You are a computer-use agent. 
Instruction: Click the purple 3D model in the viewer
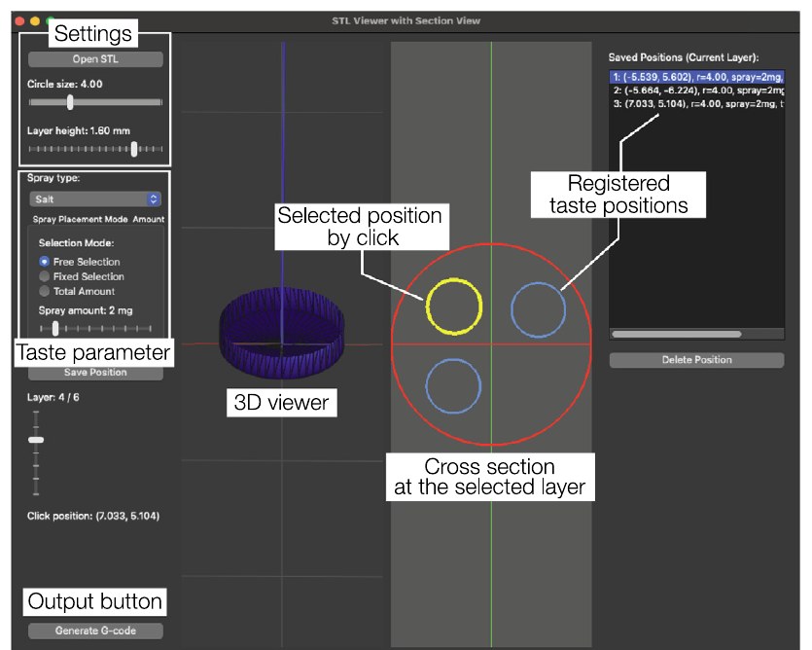pos(282,334)
